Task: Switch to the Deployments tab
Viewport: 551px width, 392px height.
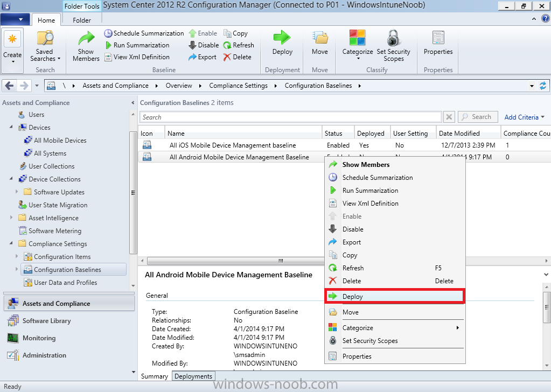Action: 193,376
